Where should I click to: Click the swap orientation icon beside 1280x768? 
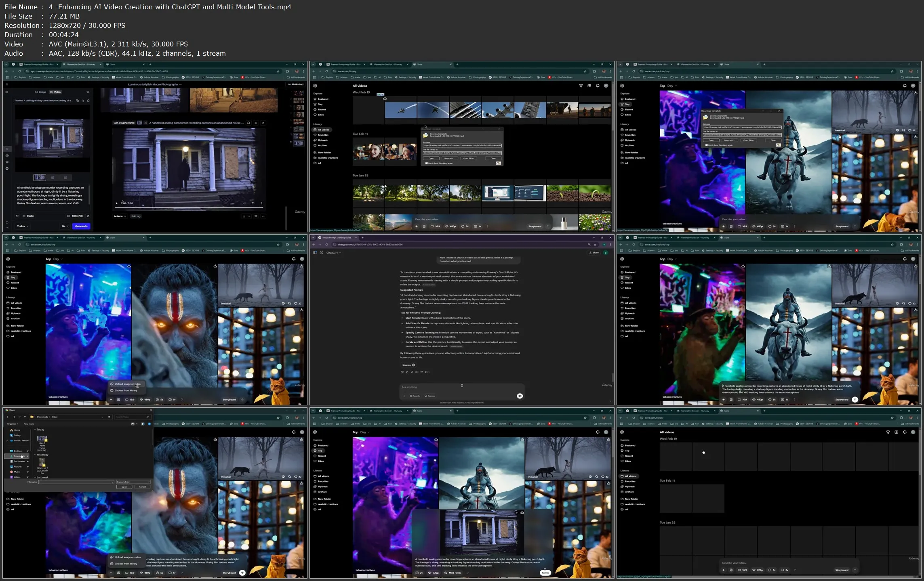point(88,216)
